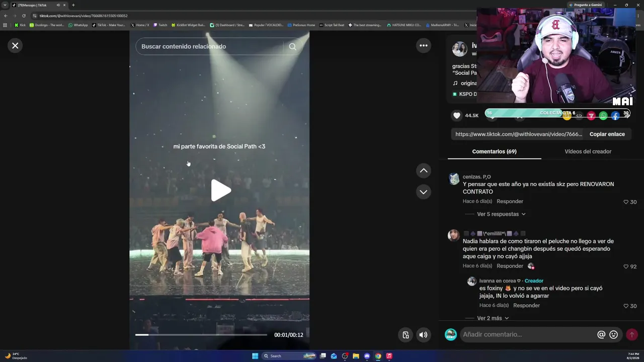This screenshot has width=644, height=362.
Task: Open the Duolingo bookmark
Action: [x=47, y=25]
